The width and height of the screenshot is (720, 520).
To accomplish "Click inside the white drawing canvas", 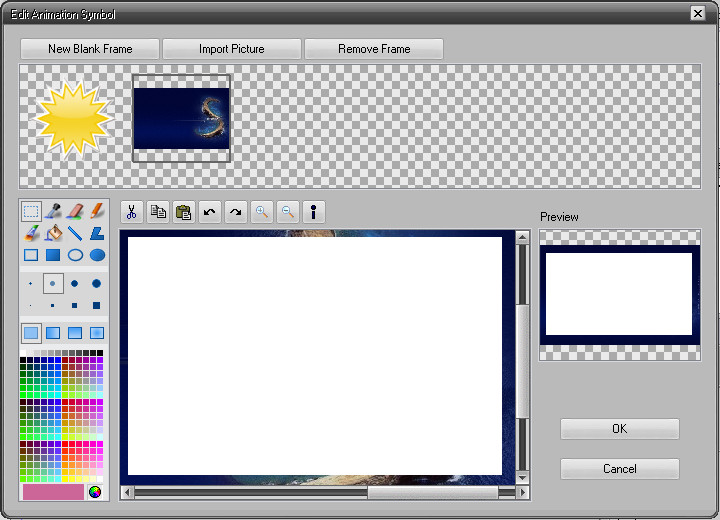I will pyautogui.click(x=315, y=356).
